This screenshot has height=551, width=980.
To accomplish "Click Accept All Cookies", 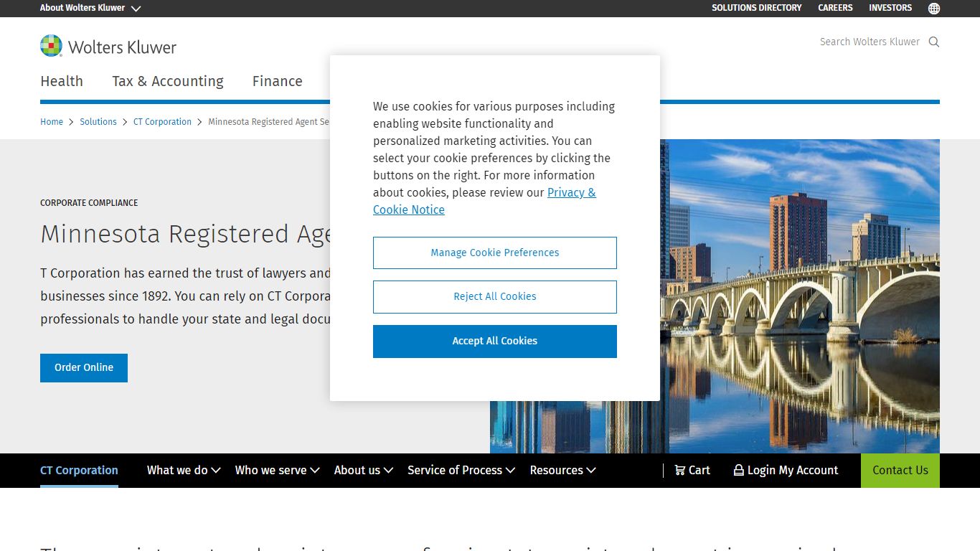I will coord(495,341).
